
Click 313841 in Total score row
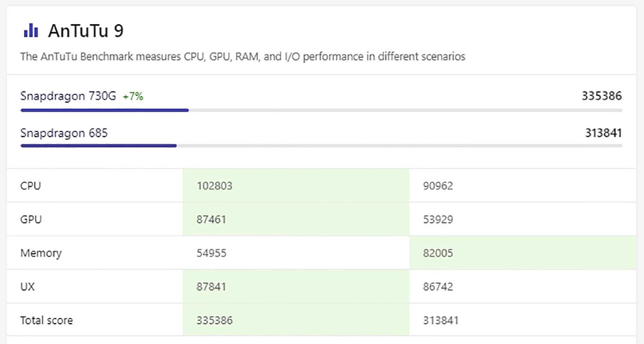click(x=440, y=320)
